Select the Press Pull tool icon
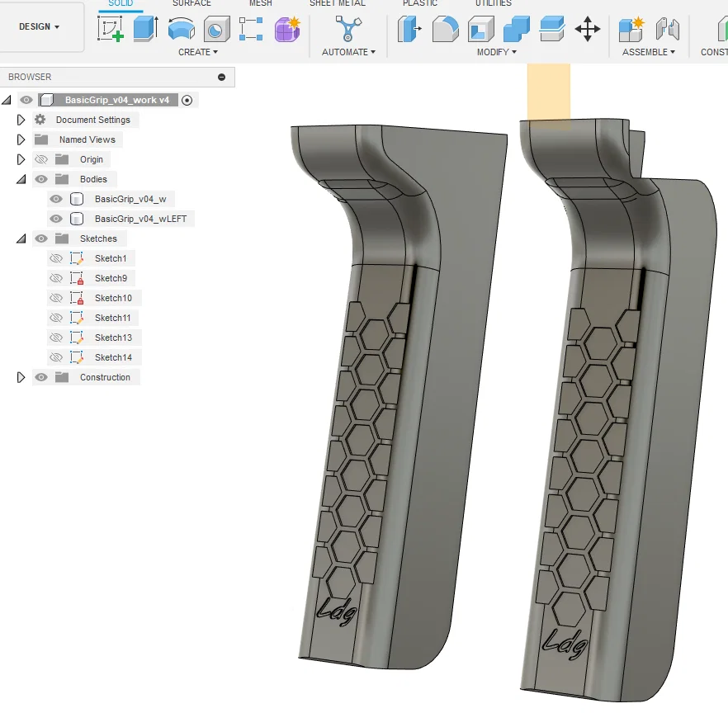The image size is (728, 713). 409,29
